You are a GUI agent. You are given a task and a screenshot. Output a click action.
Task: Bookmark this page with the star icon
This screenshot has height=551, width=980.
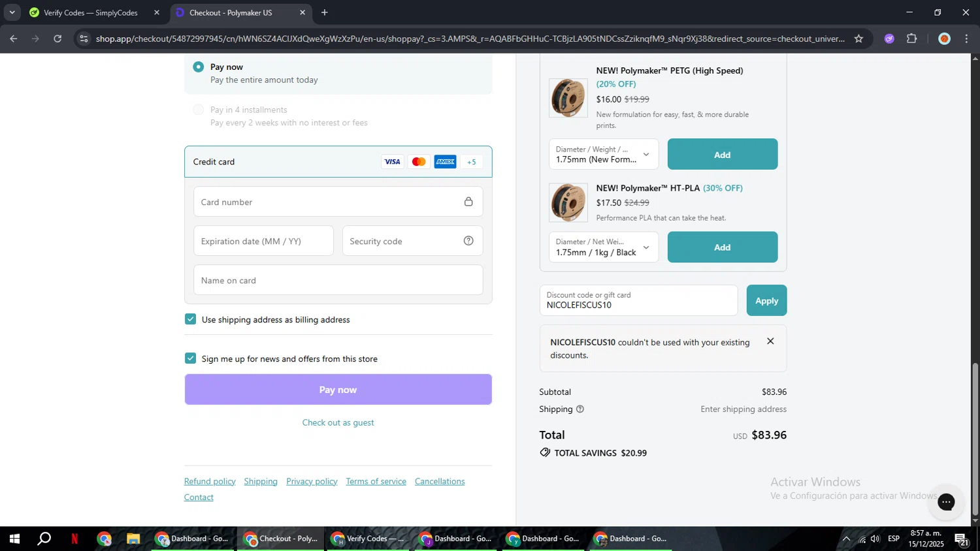(x=858, y=39)
